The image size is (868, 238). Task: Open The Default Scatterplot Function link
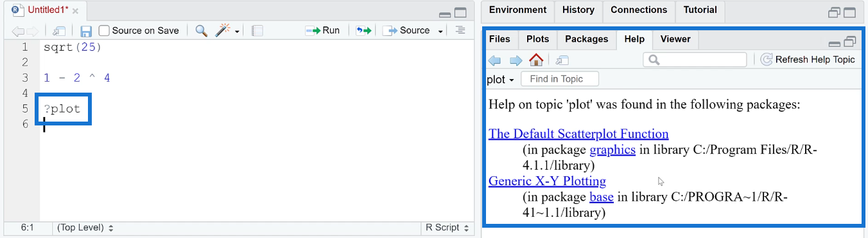click(x=578, y=134)
